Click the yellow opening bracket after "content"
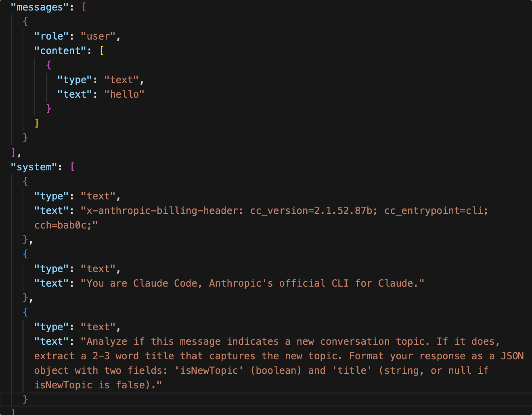 [102, 51]
